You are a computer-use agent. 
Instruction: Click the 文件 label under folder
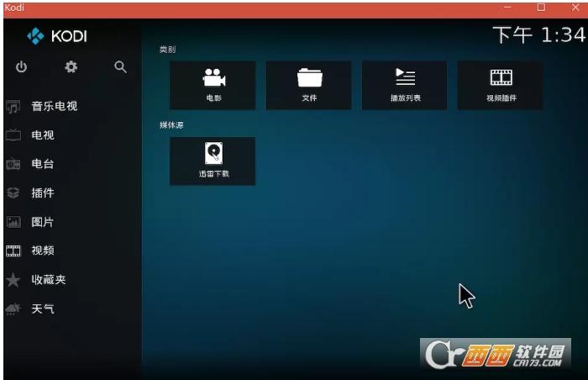309,98
